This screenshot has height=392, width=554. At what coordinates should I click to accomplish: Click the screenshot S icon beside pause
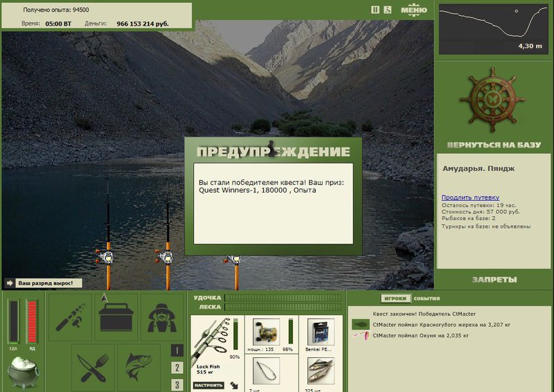pos(388,10)
